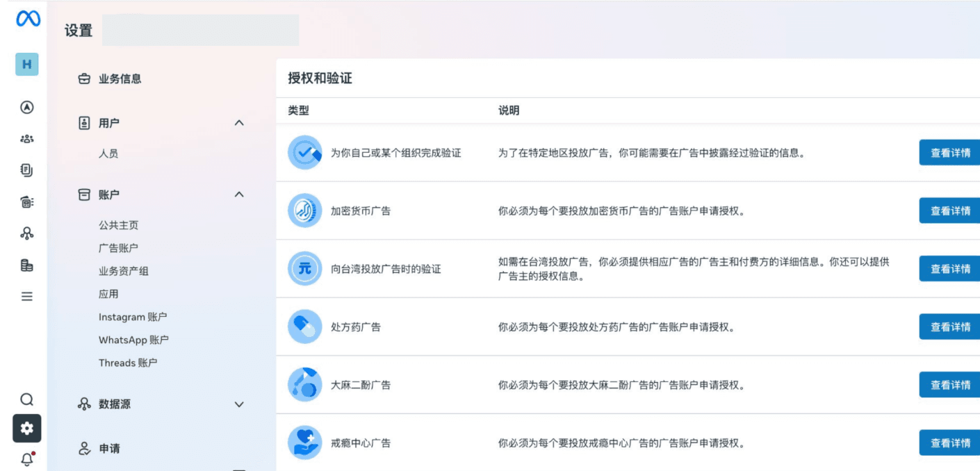
Task: Open the people group icon in left rail
Action: 27,138
